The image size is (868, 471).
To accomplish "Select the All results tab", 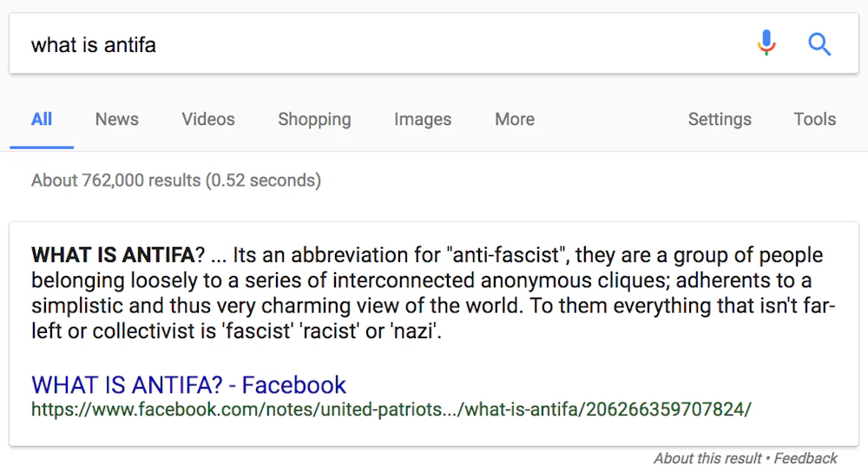I will 42,120.
